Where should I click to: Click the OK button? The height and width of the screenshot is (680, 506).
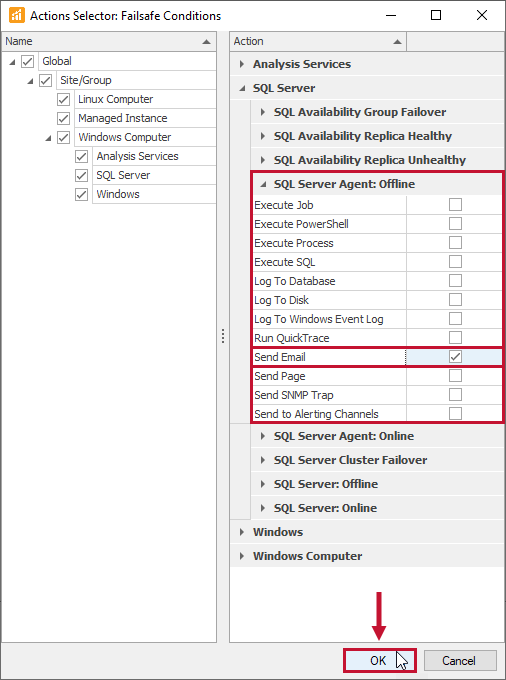point(379,660)
